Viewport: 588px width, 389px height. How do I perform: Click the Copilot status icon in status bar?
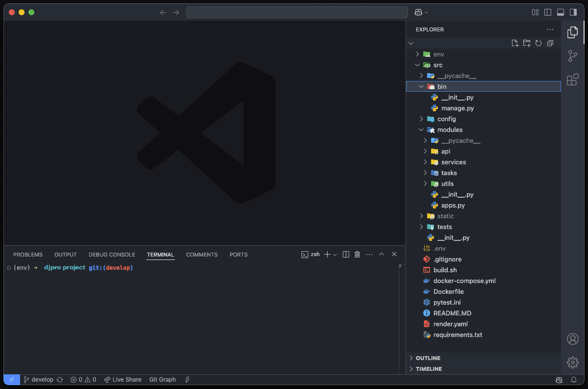point(559,380)
